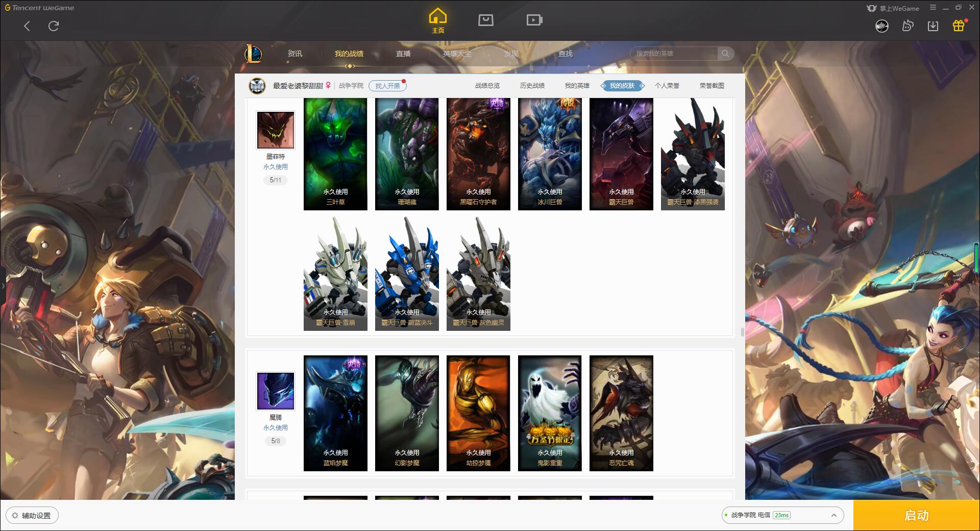The height and width of the screenshot is (531, 980).
Task: Open the store shopping bag icon
Action: coord(485,20)
